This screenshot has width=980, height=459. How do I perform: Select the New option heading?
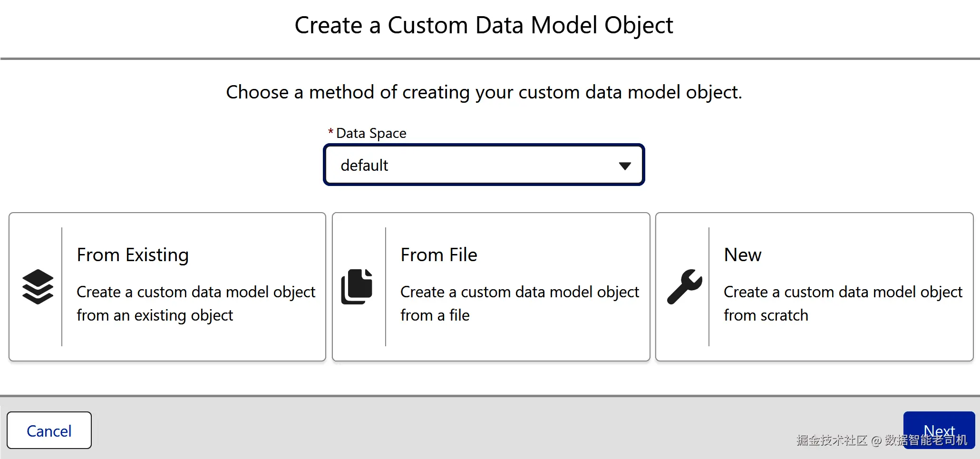[742, 255]
